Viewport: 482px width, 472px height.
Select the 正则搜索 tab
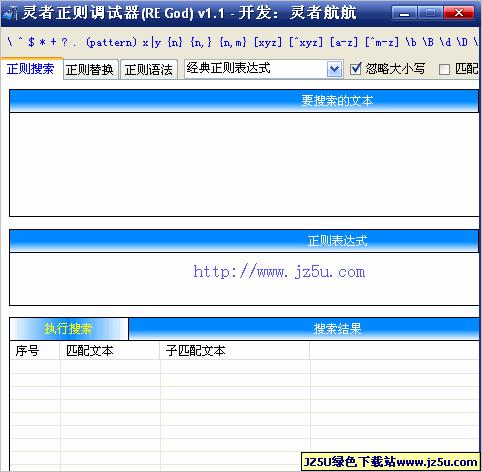(x=31, y=69)
